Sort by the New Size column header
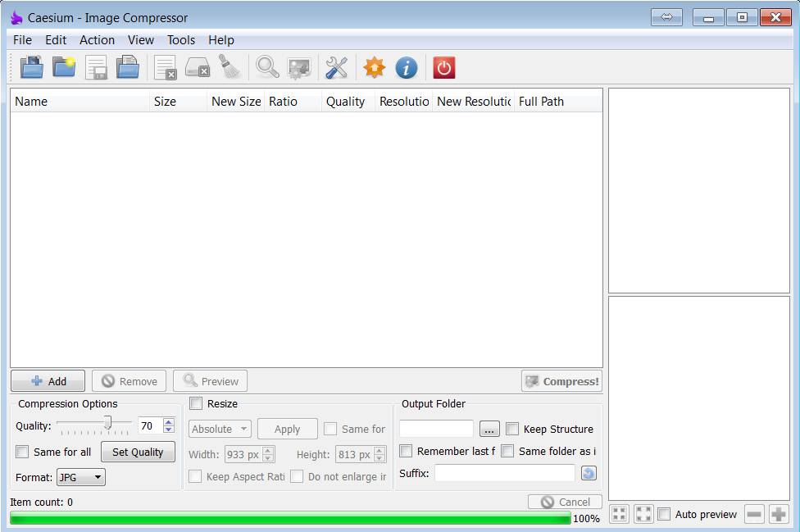 coord(236,102)
